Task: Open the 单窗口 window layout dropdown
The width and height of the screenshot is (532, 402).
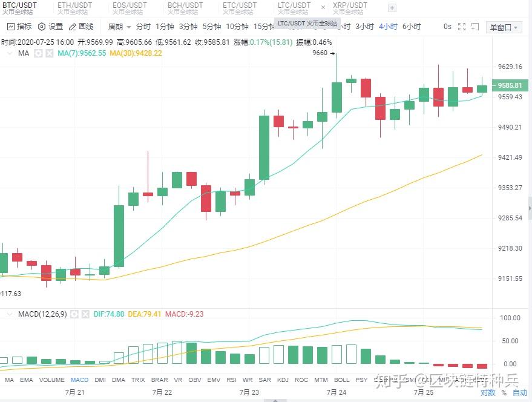Action: (504, 27)
